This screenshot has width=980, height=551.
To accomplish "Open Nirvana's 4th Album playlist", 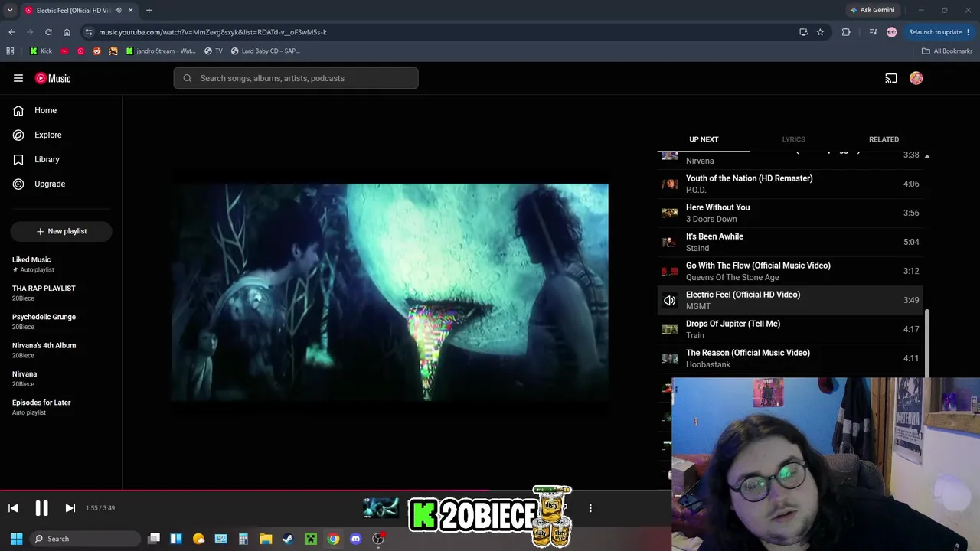I will 61,350.
